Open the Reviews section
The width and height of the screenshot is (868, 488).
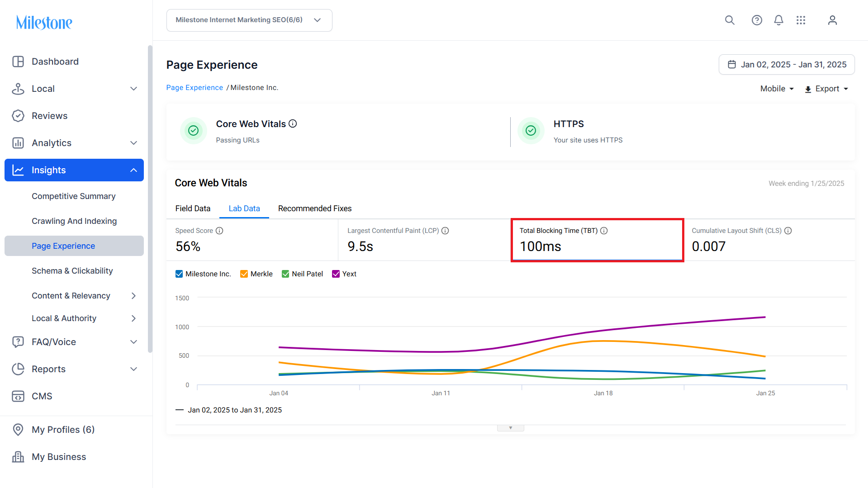pyautogui.click(x=49, y=116)
